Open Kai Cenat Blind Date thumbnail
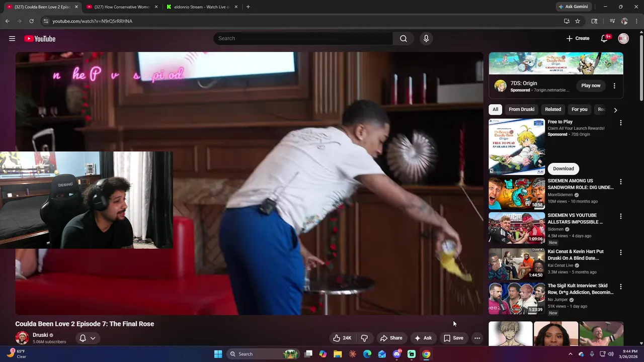Viewport: 644px width, 362px height. [517, 264]
